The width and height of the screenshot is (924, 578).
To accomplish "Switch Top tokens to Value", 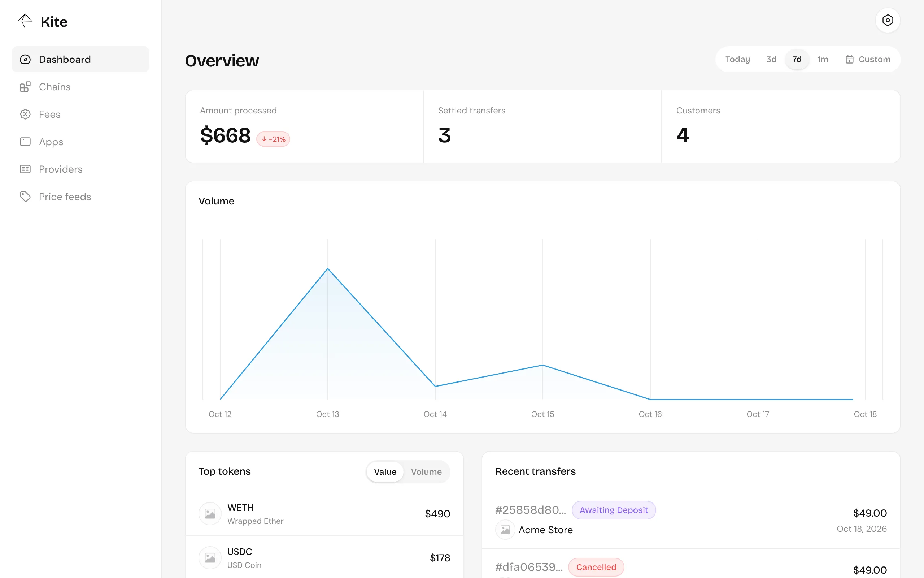I will [x=385, y=472].
